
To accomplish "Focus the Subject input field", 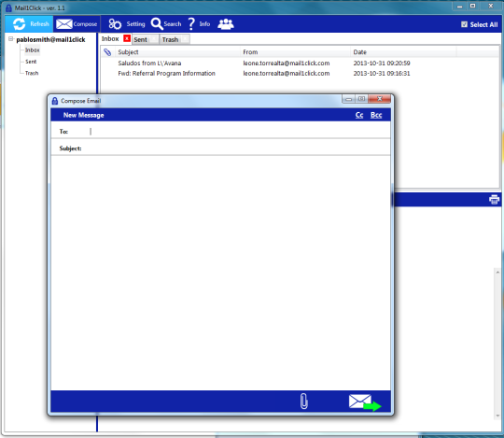I will pos(238,148).
